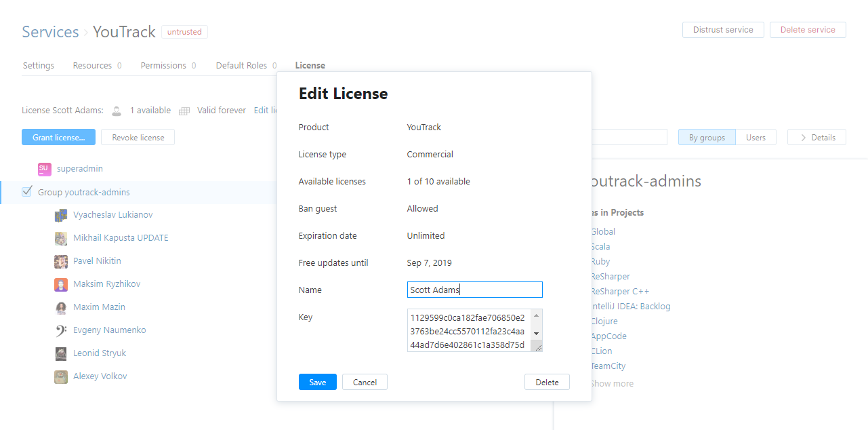Click the license Name input field
This screenshot has width=868, height=430.
point(474,290)
